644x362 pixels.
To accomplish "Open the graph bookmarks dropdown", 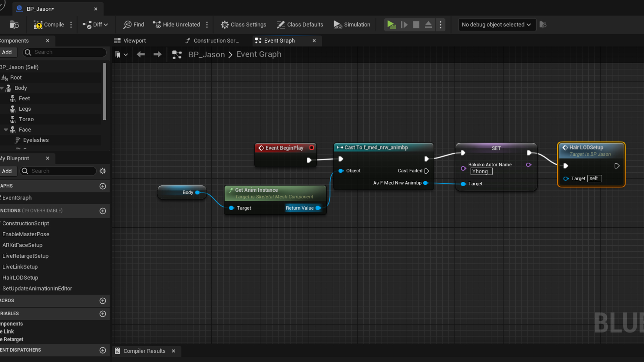I will pos(121,54).
